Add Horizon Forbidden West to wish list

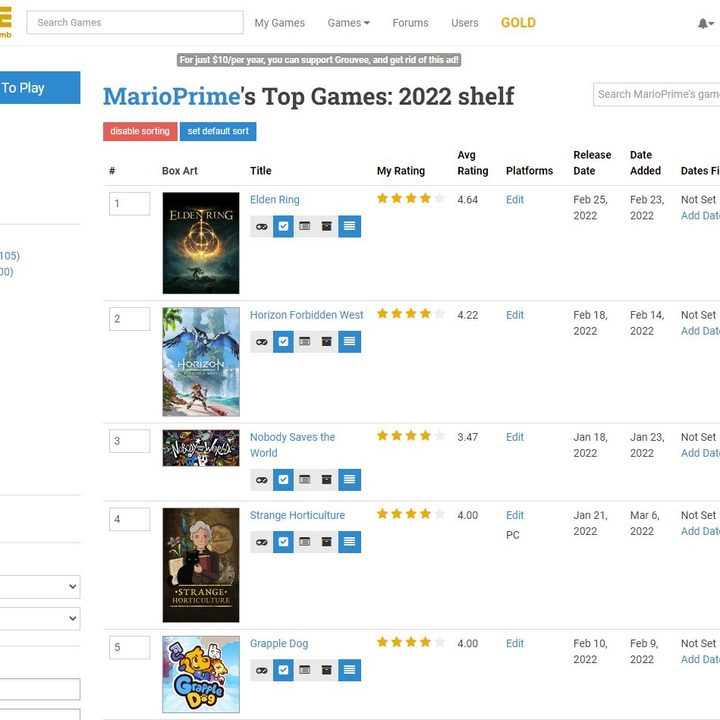305,342
